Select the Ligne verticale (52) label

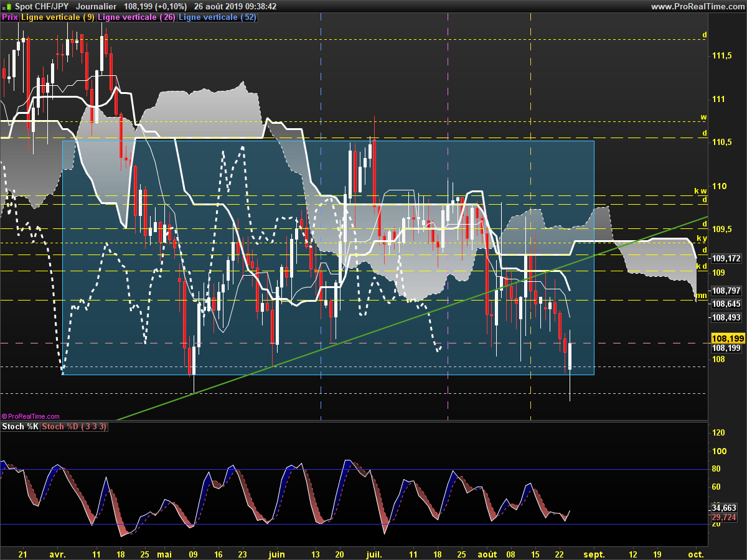(x=216, y=17)
